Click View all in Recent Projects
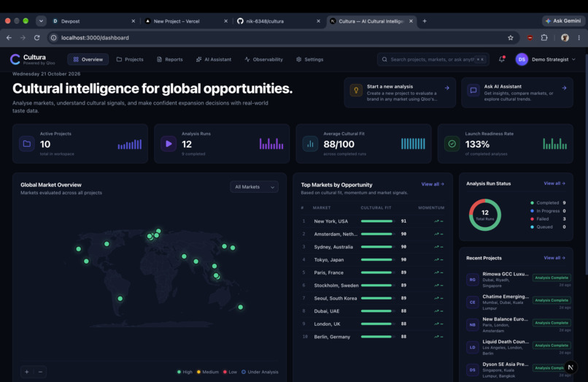 click(554, 258)
